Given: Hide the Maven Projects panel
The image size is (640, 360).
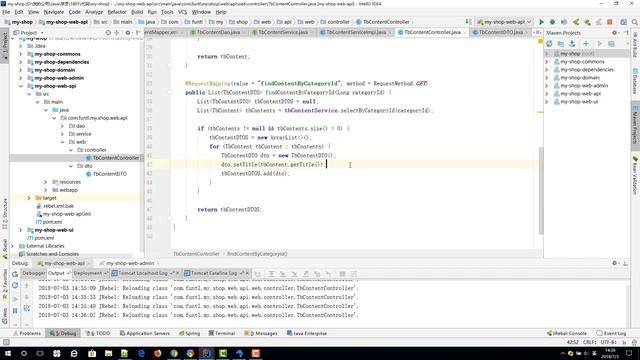Looking at the screenshot, I should point(627,33).
